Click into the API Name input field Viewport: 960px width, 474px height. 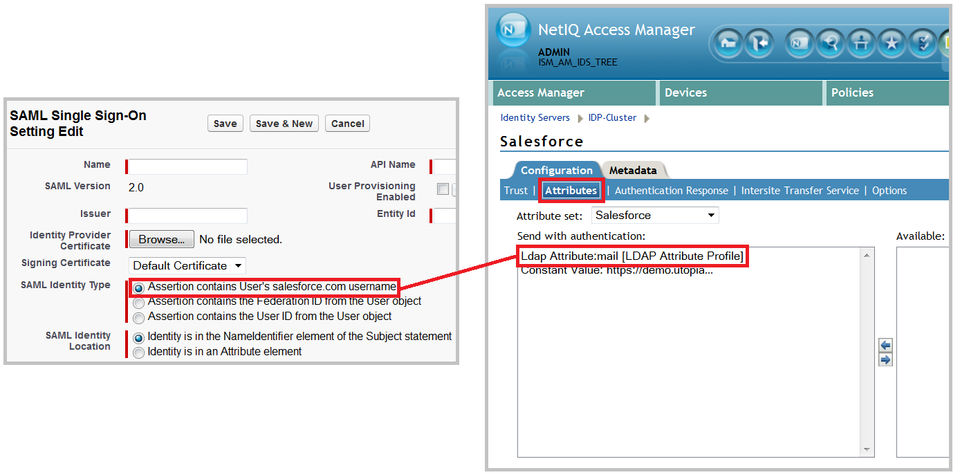point(445,167)
